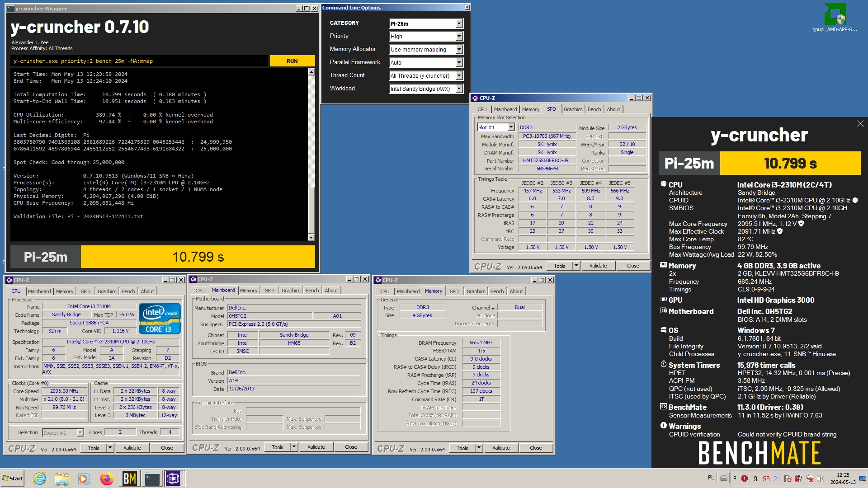868x488 pixels.
Task: Launch Windows Media Player from taskbar
Action: coord(84,479)
